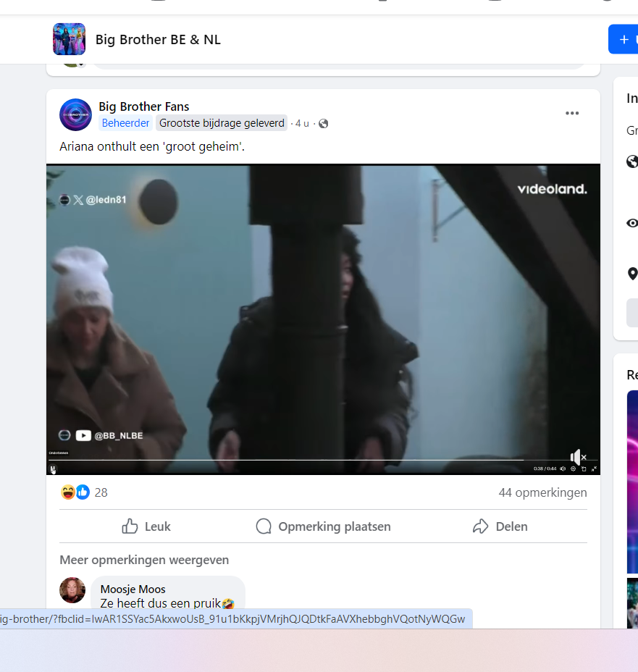
Task: Expand Meer opmerkingen weergeven
Action: (144, 560)
